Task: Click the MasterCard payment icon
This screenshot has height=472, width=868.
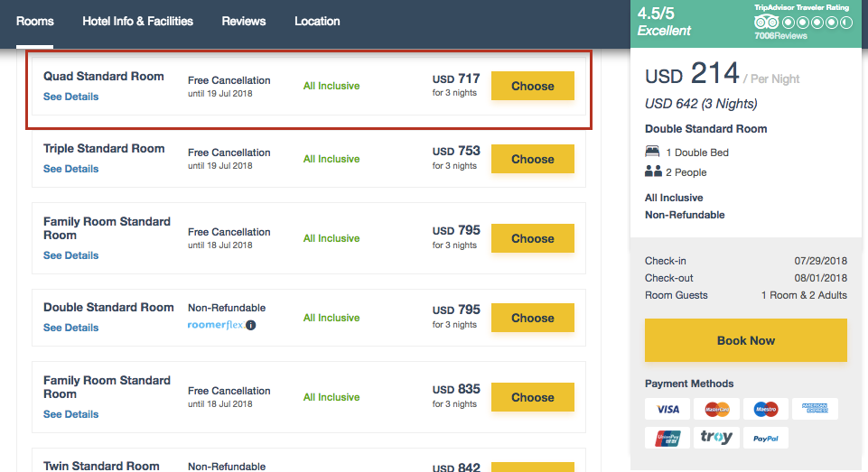Action: pyautogui.click(x=717, y=409)
